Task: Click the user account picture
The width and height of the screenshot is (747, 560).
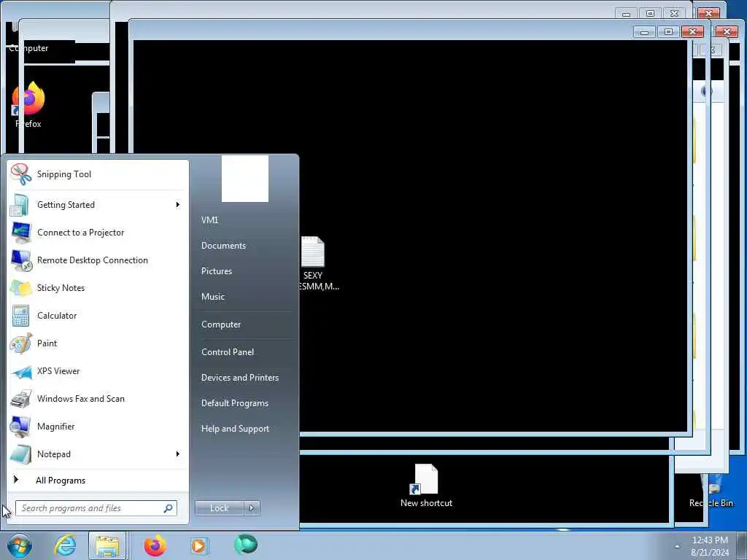Action: point(245,179)
